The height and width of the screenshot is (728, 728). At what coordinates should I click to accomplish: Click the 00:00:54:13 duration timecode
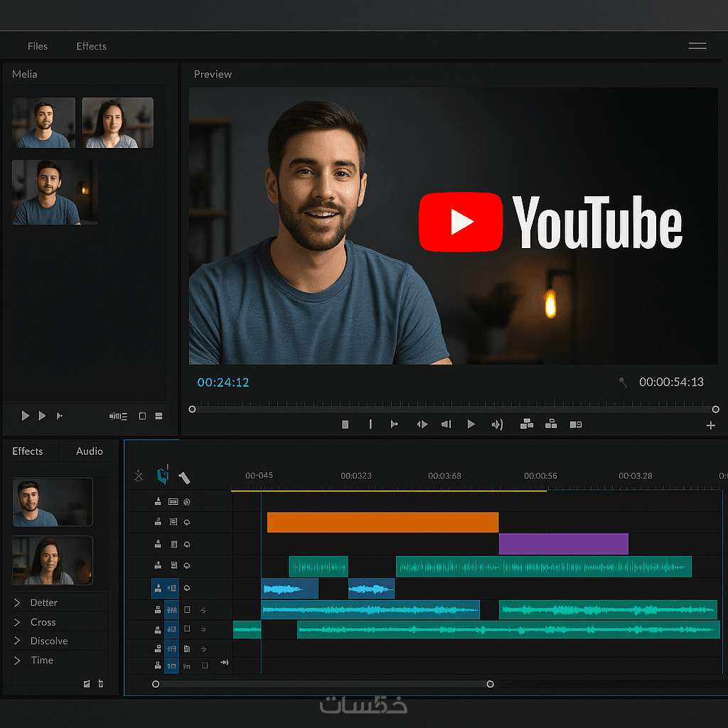click(x=671, y=382)
